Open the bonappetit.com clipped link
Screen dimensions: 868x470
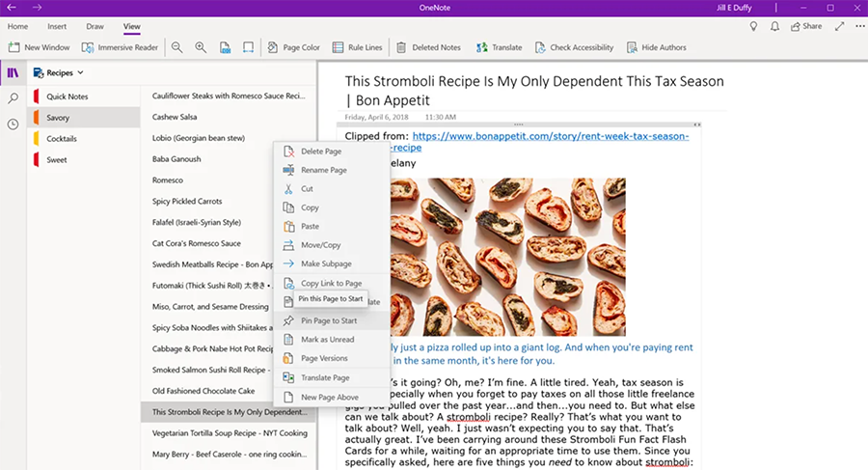[x=551, y=136]
